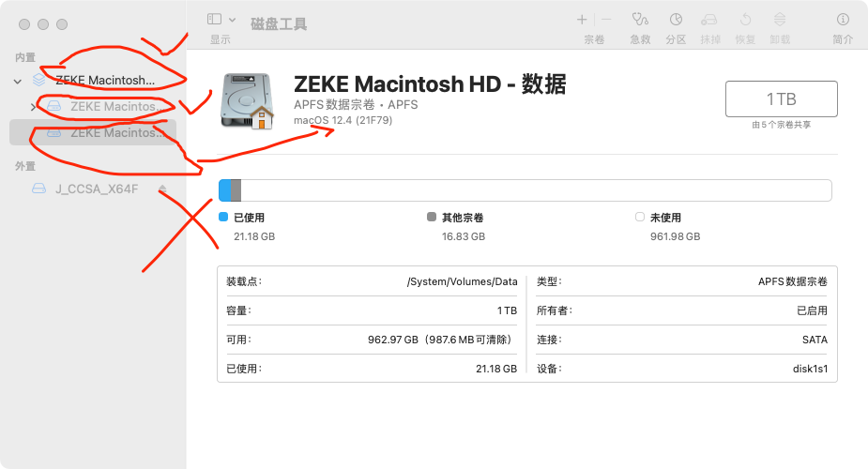868x469 pixels.
Task: Click the Erase (抹掉) toolbar icon
Action: click(709, 20)
